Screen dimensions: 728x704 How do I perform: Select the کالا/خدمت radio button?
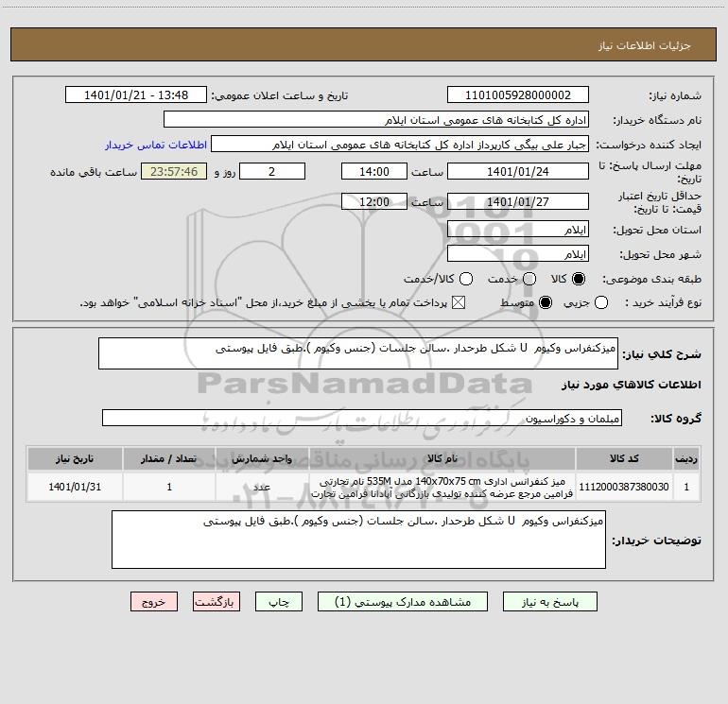pos(466,279)
